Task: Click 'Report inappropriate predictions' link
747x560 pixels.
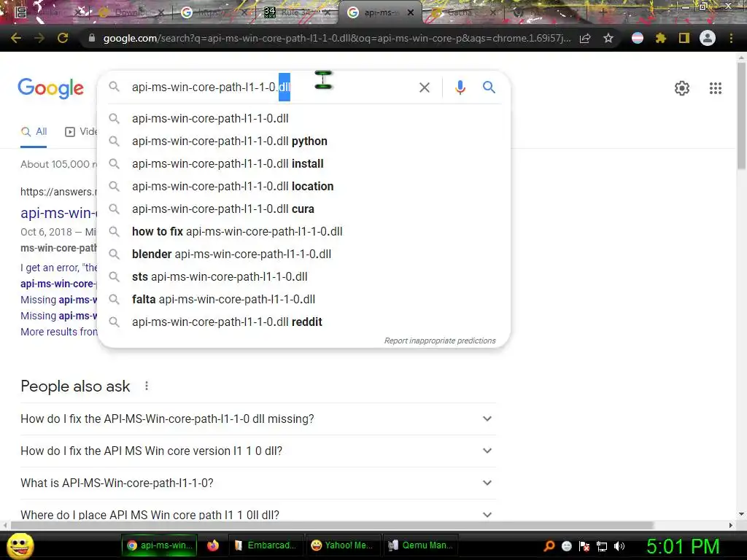Action: 440,341
